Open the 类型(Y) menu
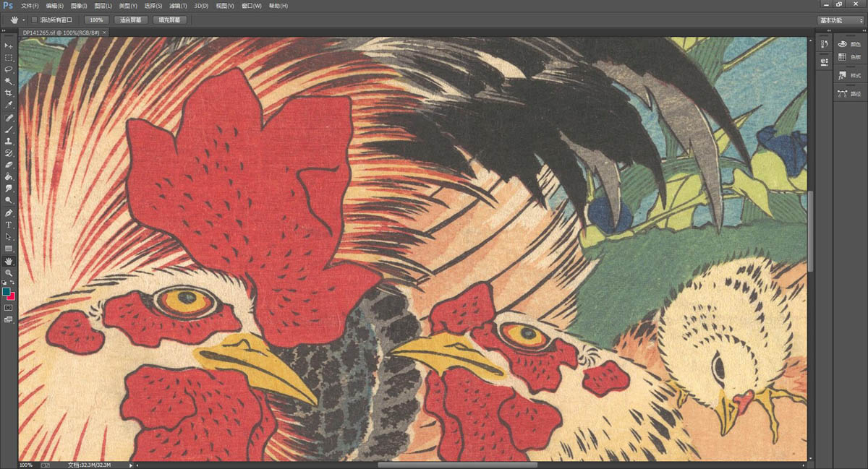 (x=127, y=6)
